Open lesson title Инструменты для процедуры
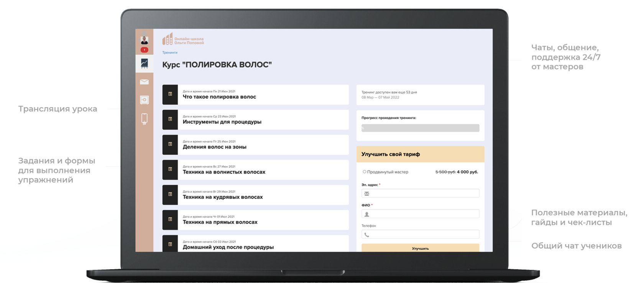Image resolution: width=644 pixels, height=283 pixels. (222, 122)
